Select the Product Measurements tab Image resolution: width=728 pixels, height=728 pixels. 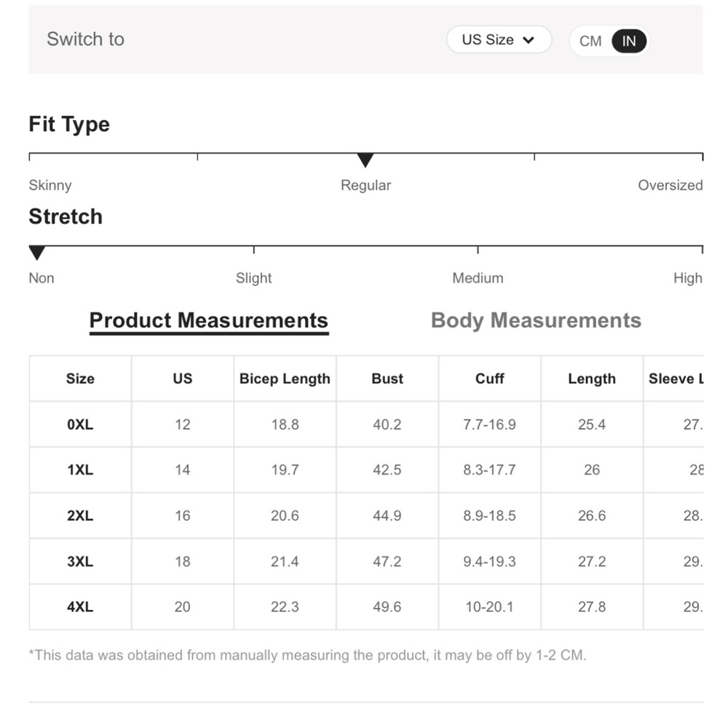click(x=208, y=320)
